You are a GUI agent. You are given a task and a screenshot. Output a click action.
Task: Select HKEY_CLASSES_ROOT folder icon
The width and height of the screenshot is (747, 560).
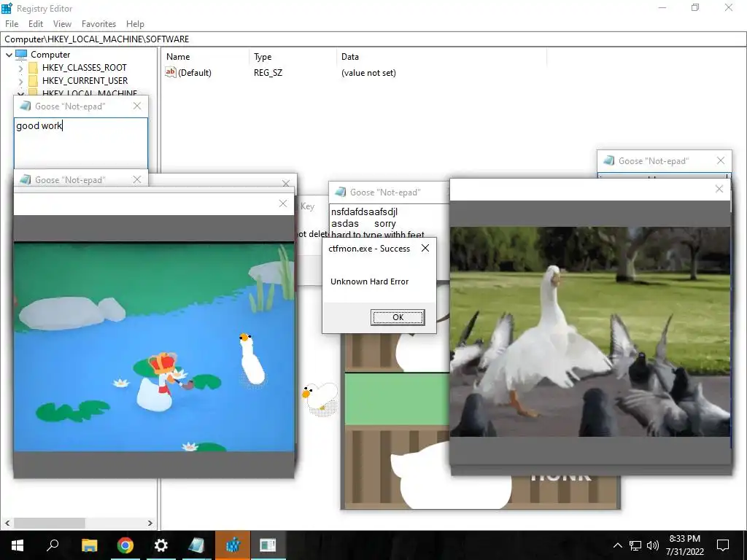(33, 68)
